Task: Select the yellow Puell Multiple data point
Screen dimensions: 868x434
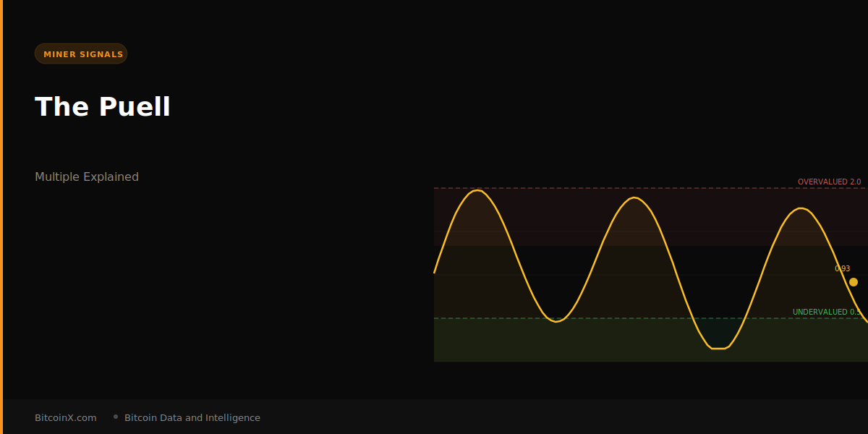Action: (854, 282)
